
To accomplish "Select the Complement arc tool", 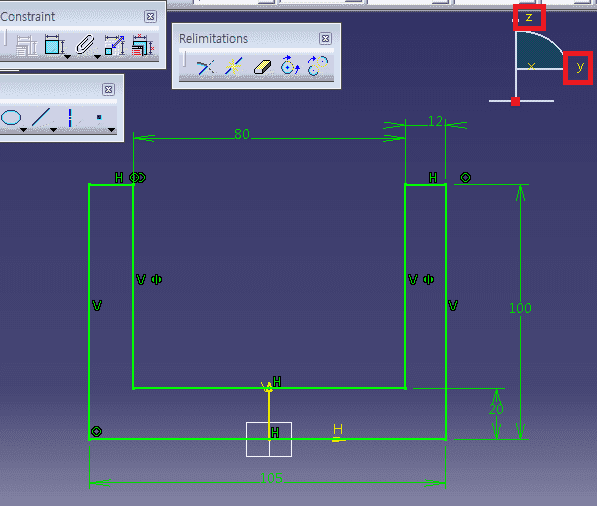I will (x=318, y=65).
